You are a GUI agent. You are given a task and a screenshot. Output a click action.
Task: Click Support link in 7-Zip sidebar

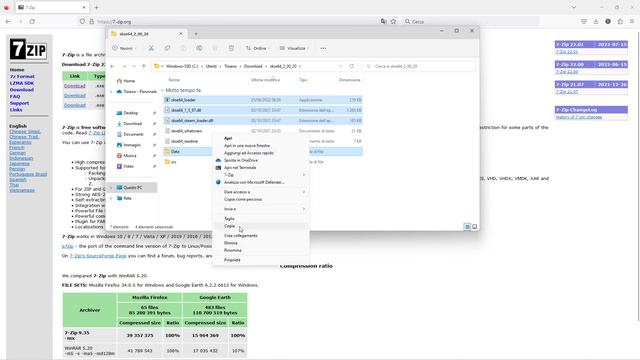tap(19, 103)
